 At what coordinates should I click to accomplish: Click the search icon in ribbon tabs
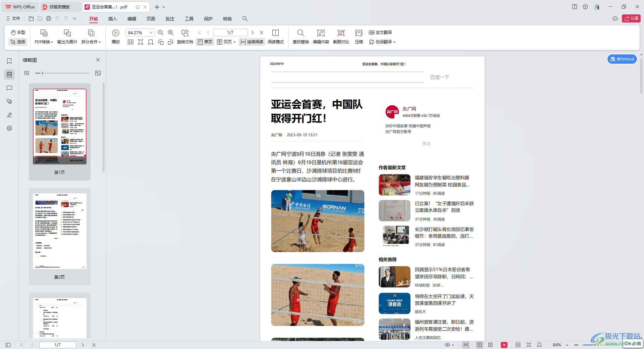pyautogui.click(x=245, y=19)
